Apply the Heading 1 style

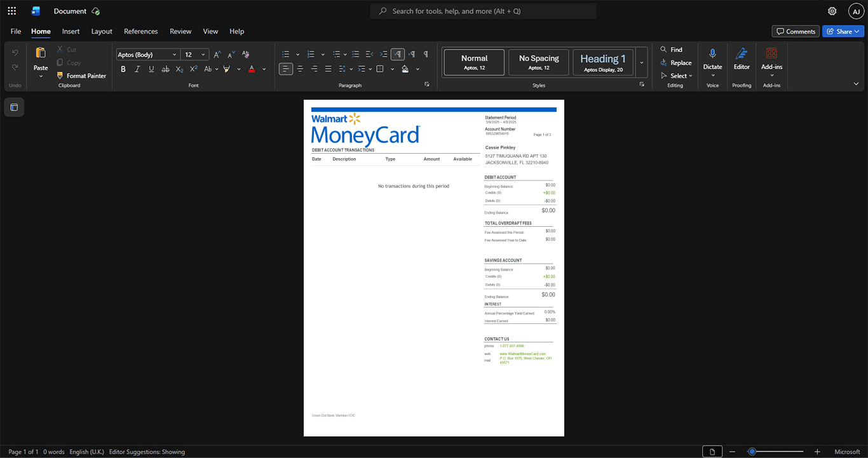603,62
